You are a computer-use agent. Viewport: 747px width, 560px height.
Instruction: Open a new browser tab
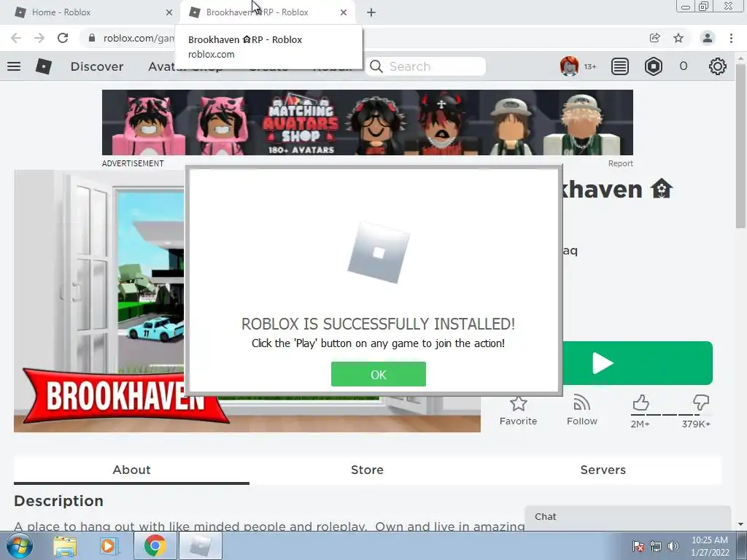click(x=371, y=12)
